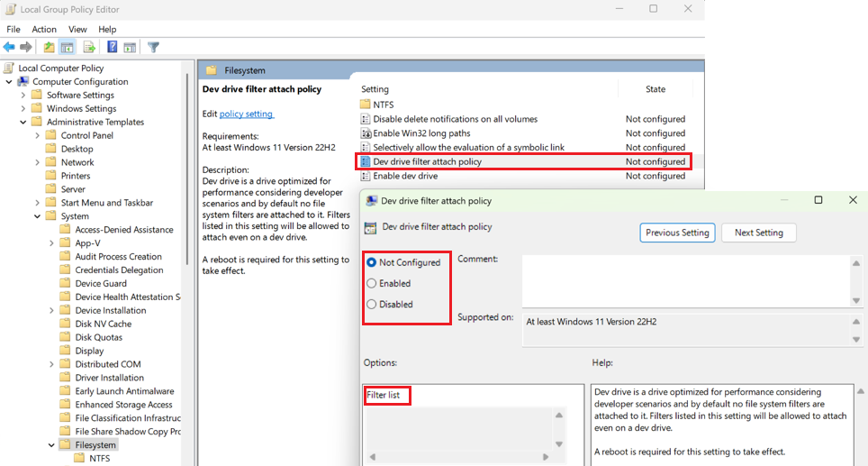Expand the Windows Settings tree node
The height and width of the screenshot is (466, 868).
[23, 108]
